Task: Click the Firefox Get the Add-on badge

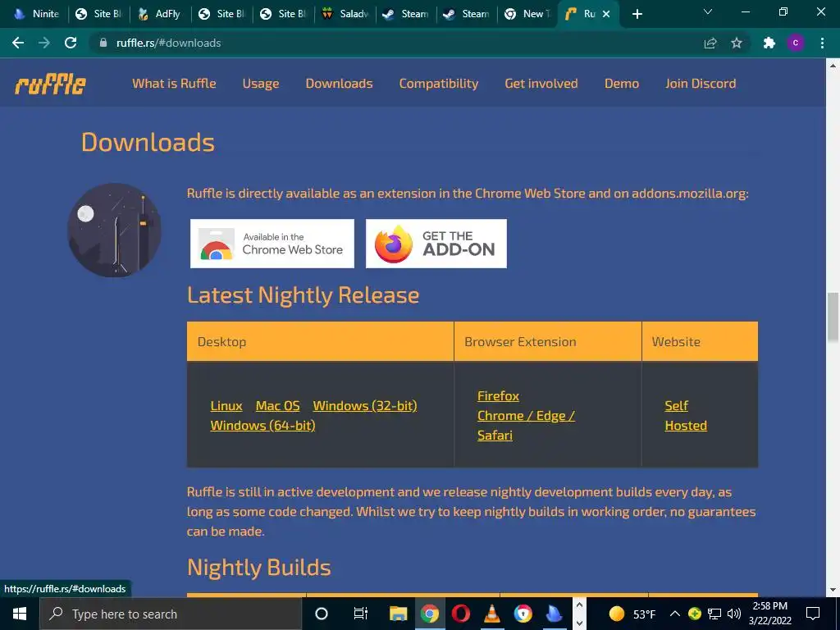Action: pos(436,244)
